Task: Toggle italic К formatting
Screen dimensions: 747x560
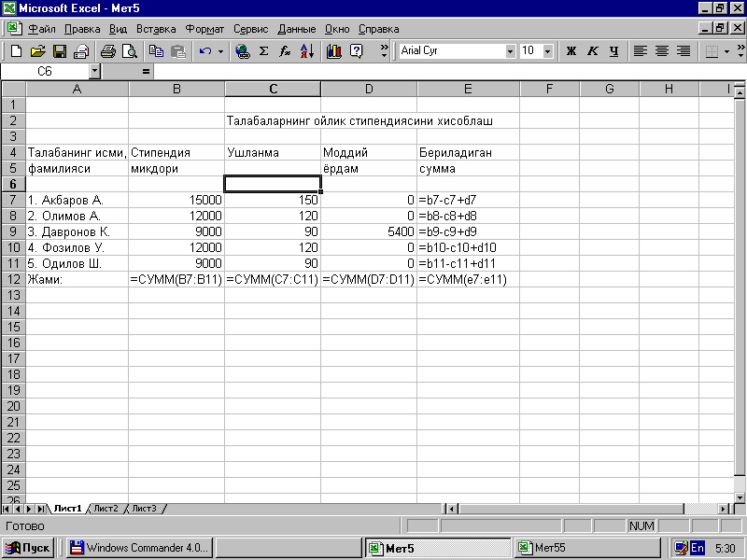Action: (592, 51)
